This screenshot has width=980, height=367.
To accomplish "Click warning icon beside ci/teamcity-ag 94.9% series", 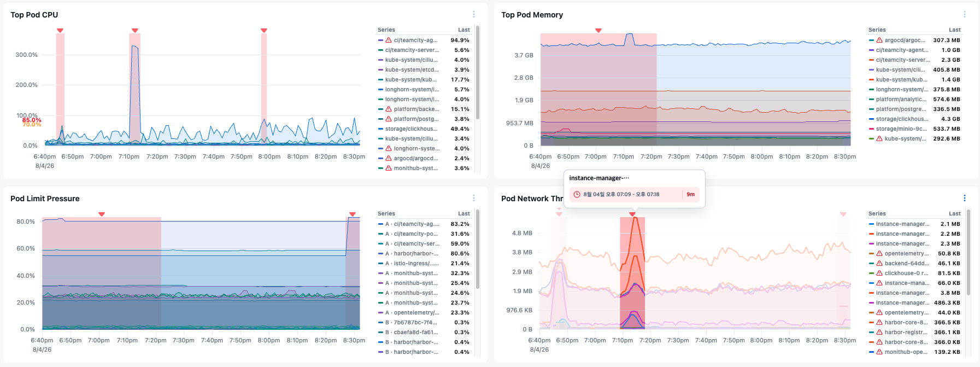I will pyautogui.click(x=389, y=40).
